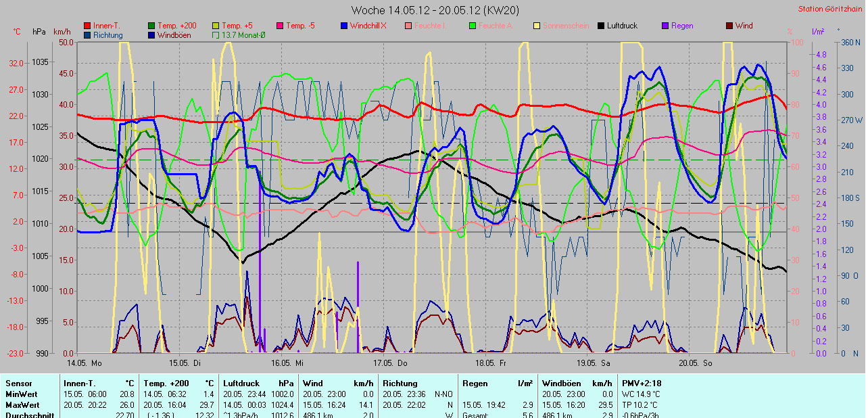The width and height of the screenshot is (868, 418).
Task: Click the '18.05. Fr' date label
Action: 491,363
